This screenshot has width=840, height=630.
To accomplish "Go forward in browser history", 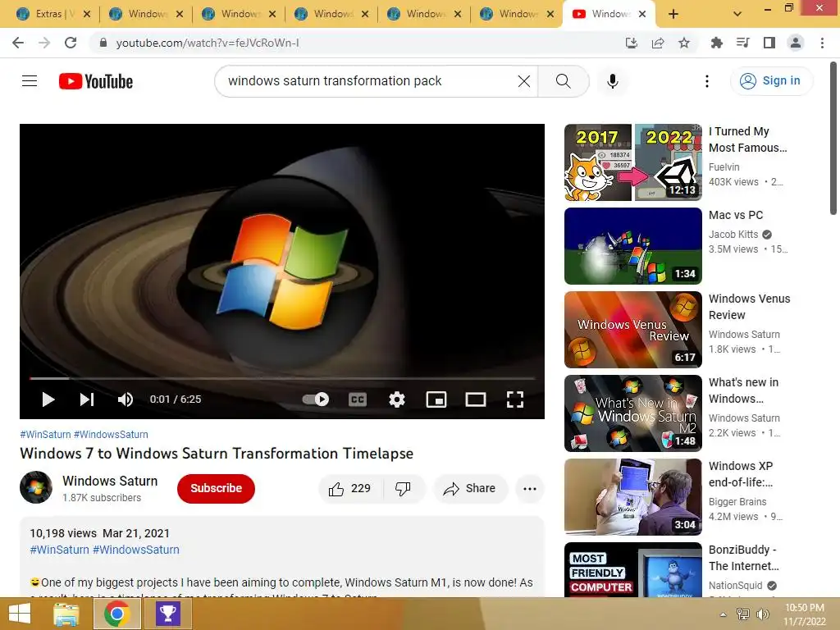I will (44, 43).
